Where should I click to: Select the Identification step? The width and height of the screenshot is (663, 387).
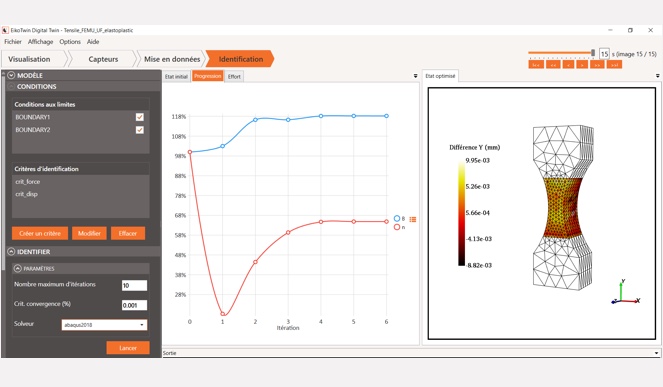(240, 59)
